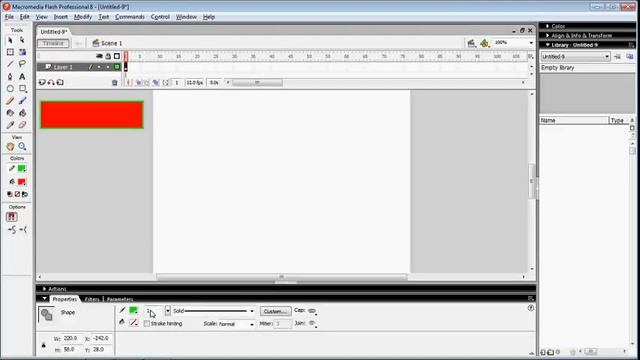
Task: Choose the Free Transform tool
Action: tap(10, 52)
